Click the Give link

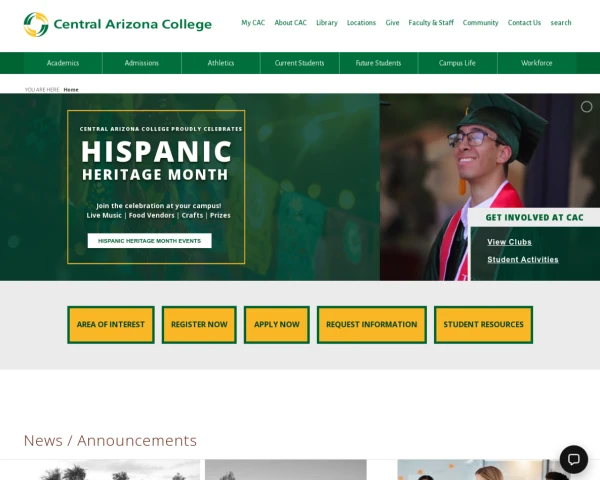tap(392, 23)
